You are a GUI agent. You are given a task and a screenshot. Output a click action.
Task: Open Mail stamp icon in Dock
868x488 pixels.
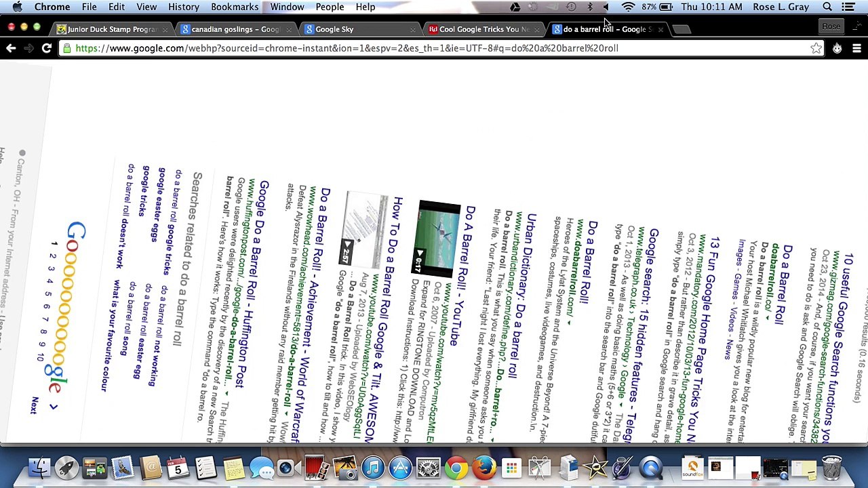[x=122, y=468]
